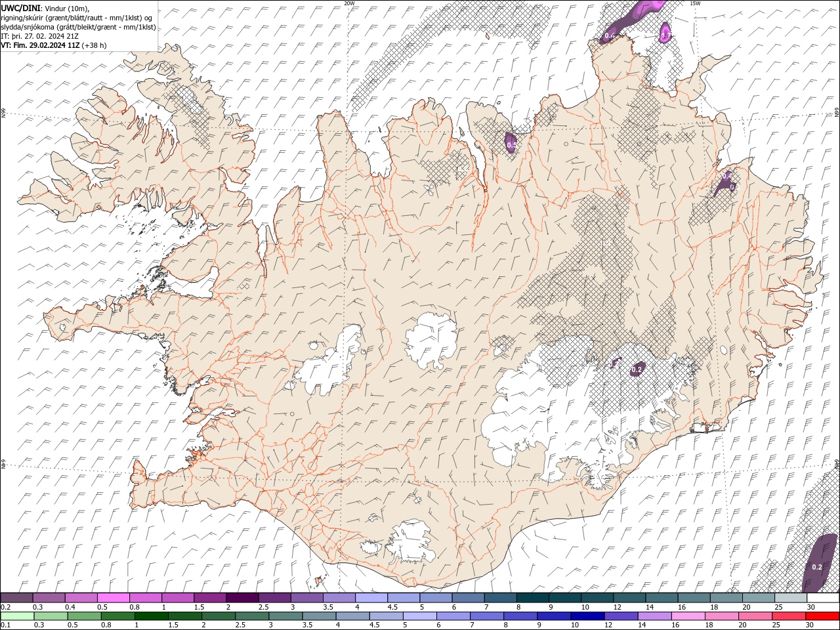Click the '15W' longitude label at top
The height and width of the screenshot is (630, 840).
click(x=695, y=3)
